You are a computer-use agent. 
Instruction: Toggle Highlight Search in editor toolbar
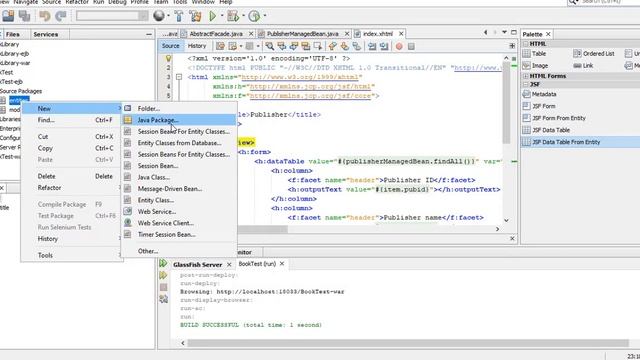pos(306,46)
